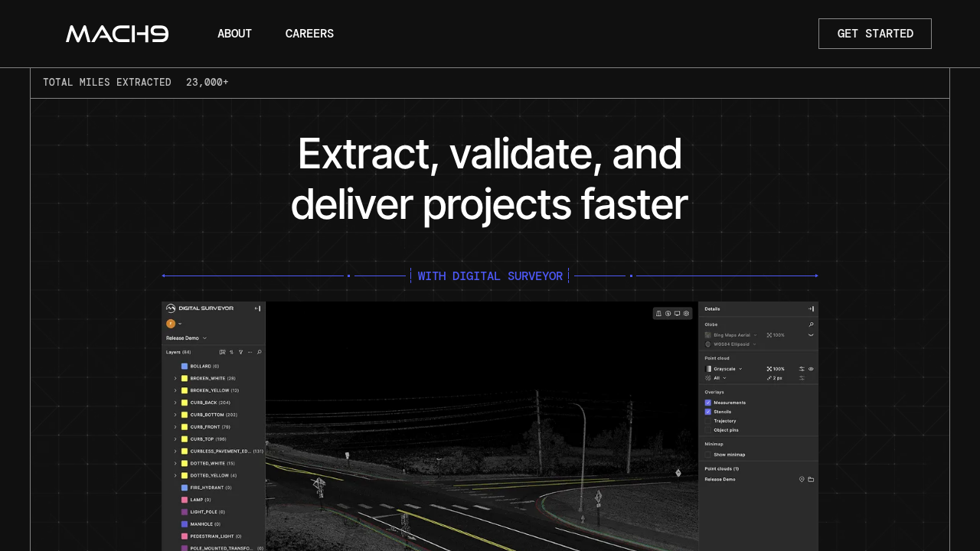
Task: Open the search icon in the Layers panel
Action: tap(259, 351)
